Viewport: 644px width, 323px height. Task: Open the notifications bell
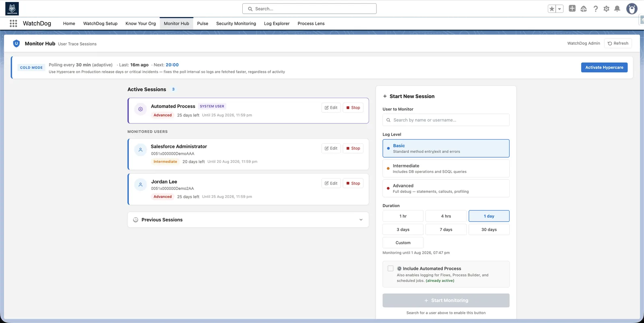pos(617,8)
